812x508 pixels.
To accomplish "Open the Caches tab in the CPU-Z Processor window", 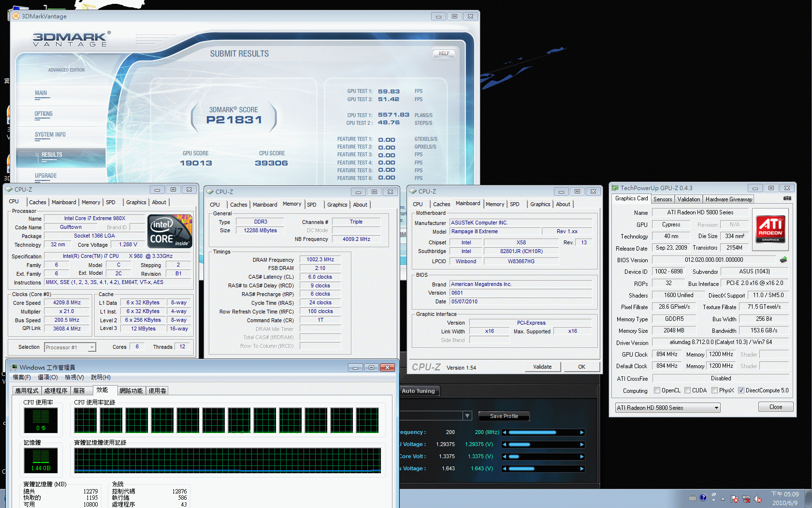I will click(x=38, y=202).
